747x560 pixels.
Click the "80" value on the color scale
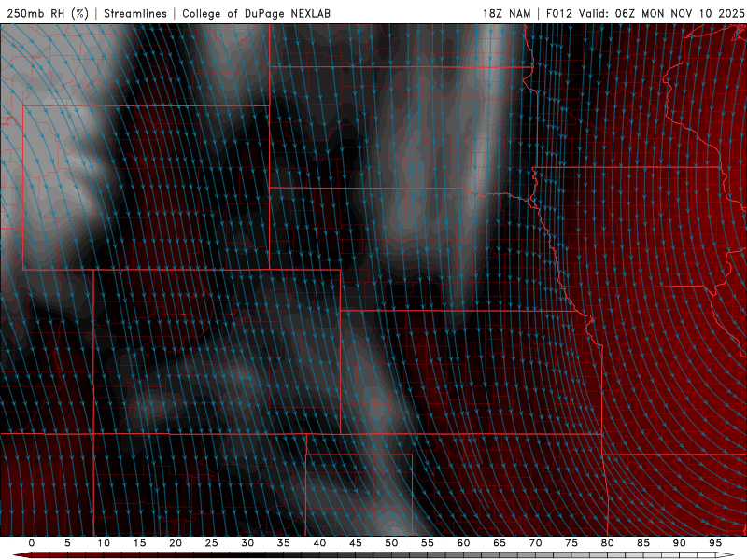click(x=607, y=543)
